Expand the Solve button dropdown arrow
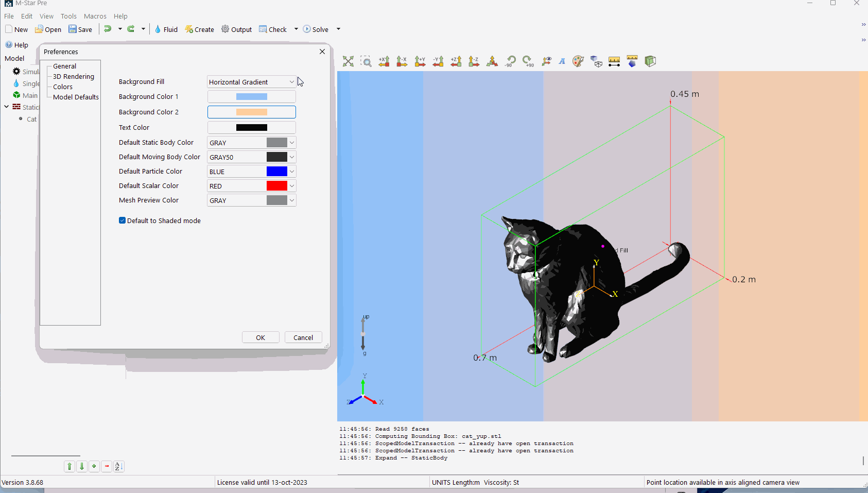Screen dimensions: 868x493 pyautogui.click(x=338, y=29)
